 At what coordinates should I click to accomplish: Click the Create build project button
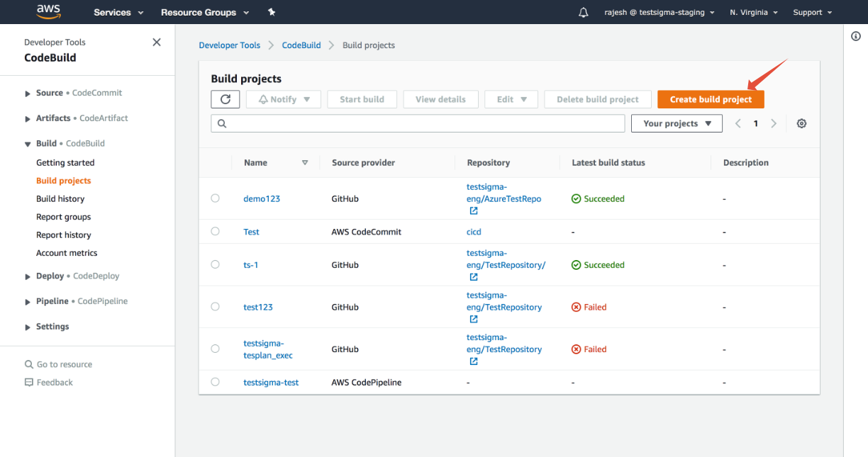(x=710, y=98)
